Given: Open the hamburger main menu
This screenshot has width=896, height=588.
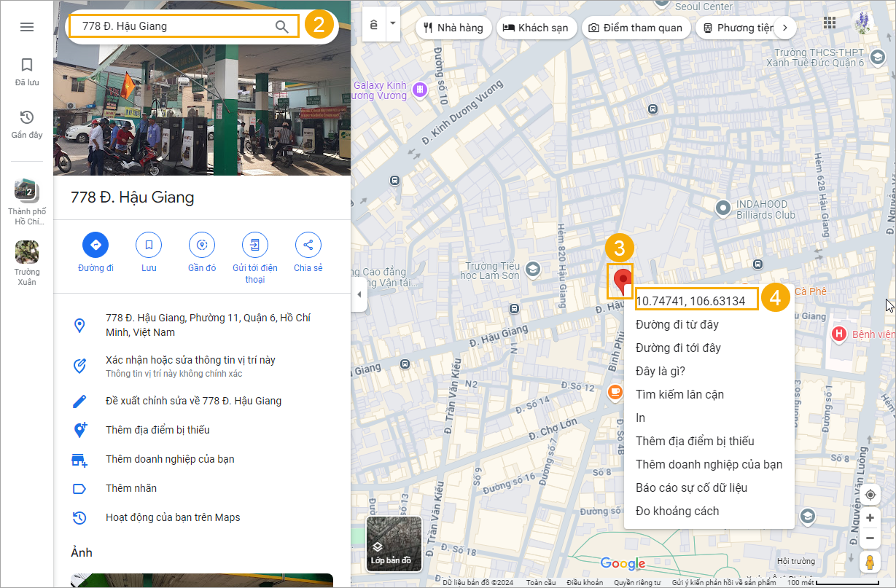Looking at the screenshot, I should [27, 27].
